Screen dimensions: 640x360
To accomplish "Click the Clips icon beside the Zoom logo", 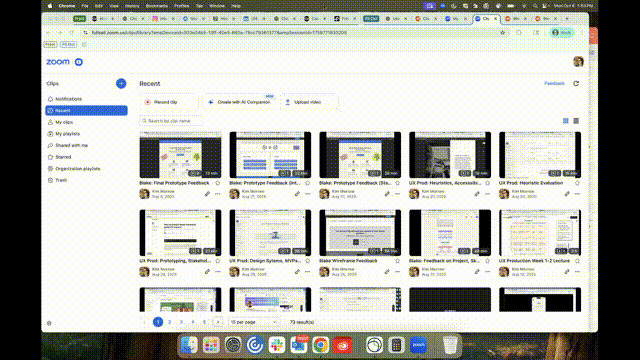I will tap(79, 62).
